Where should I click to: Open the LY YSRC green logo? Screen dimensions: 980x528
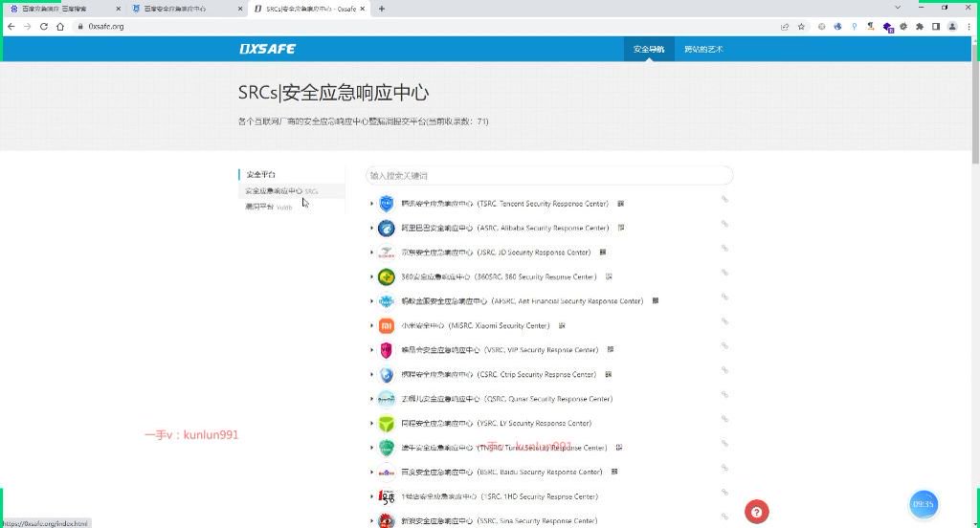[387, 423]
